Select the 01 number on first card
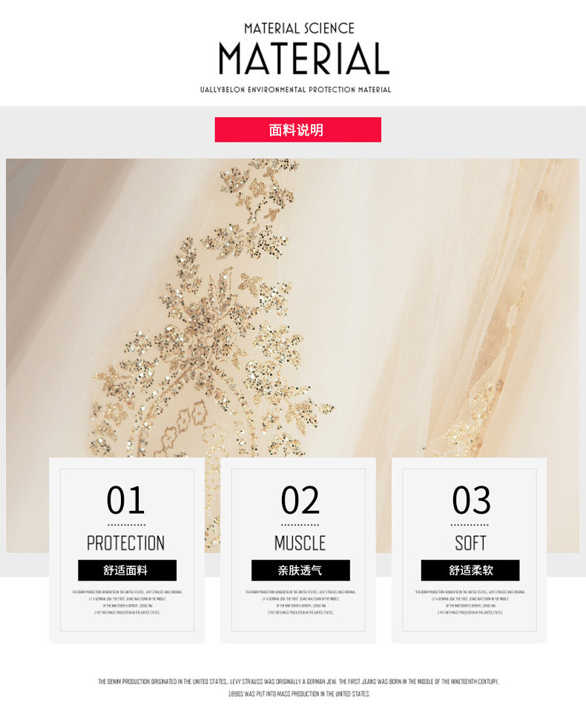The width and height of the screenshot is (586, 728). (x=125, y=500)
